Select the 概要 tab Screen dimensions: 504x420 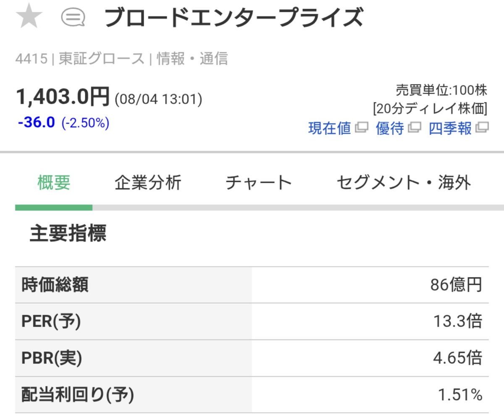pyautogui.click(x=54, y=184)
